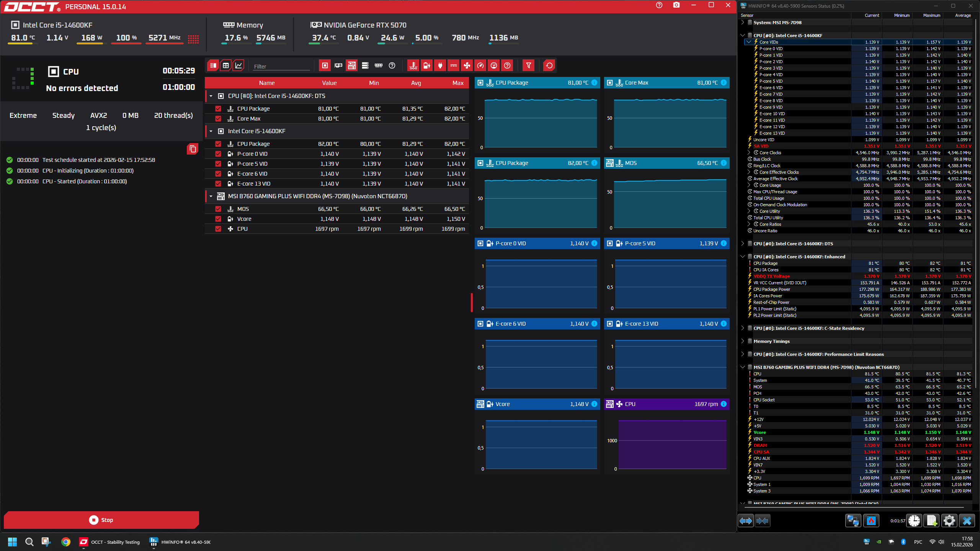Collapse the Core VIDs tree node
The height and width of the screenshot is (551, 980).
point(749,42)
